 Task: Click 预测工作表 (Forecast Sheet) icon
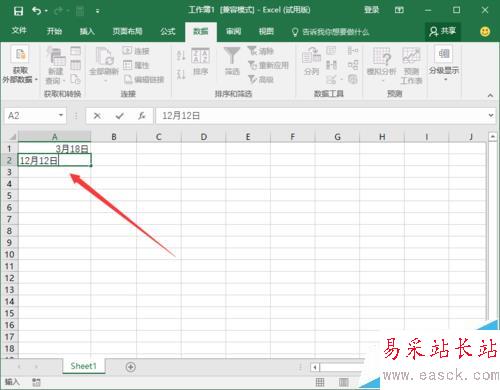click(411, 66)
